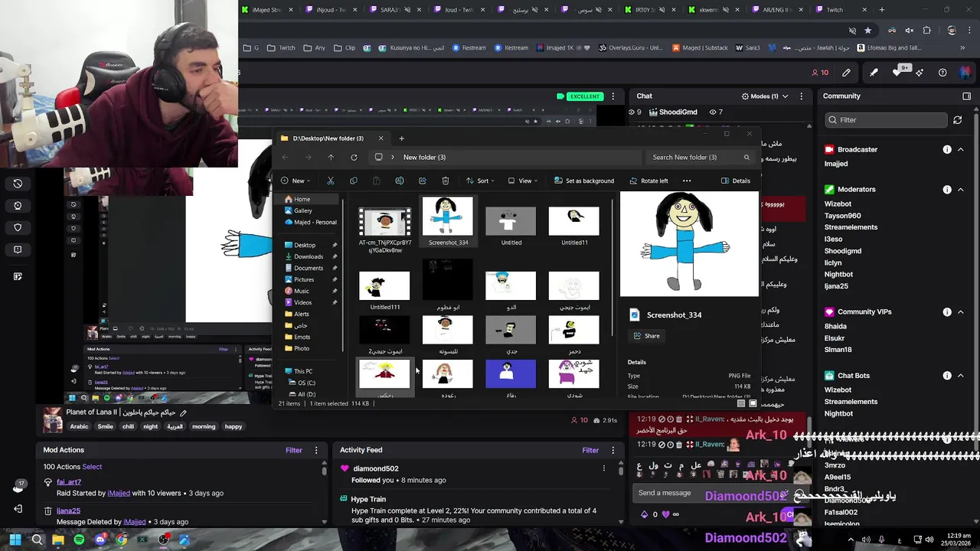Open Chrome from the taskbar
Viewport: 980px width, 551px height.
[122, 540]
